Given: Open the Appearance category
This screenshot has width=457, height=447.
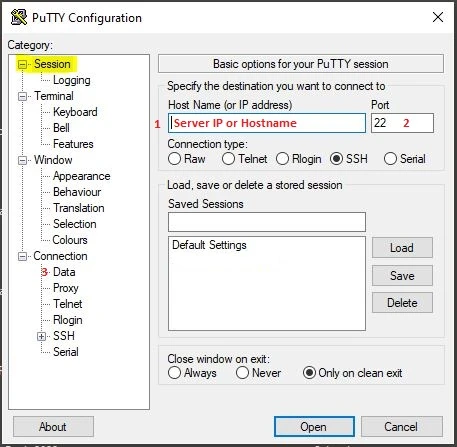Looking at the screenshot, I should pyautogui.click(x=82, y=176).
